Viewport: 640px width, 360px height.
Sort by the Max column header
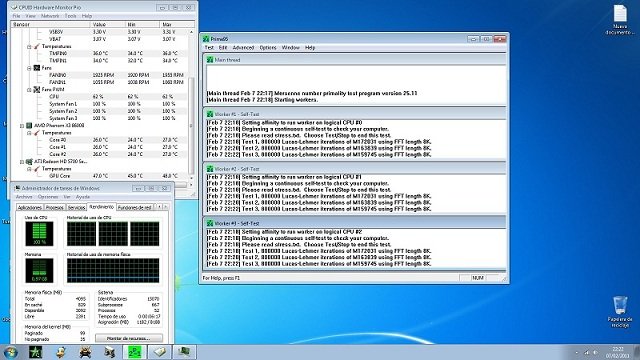[x=177, y=24]
